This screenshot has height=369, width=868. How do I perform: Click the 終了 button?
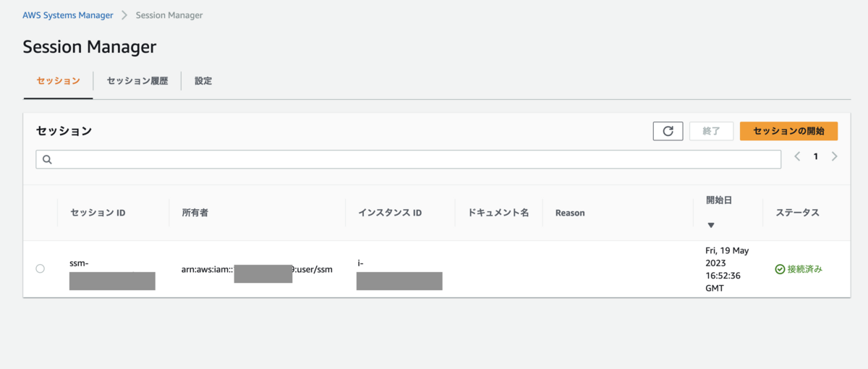pos(711,131)
